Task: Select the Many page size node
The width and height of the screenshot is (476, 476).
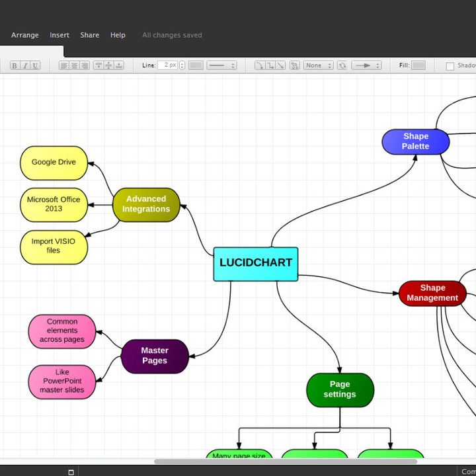Action: click(239, 454)
